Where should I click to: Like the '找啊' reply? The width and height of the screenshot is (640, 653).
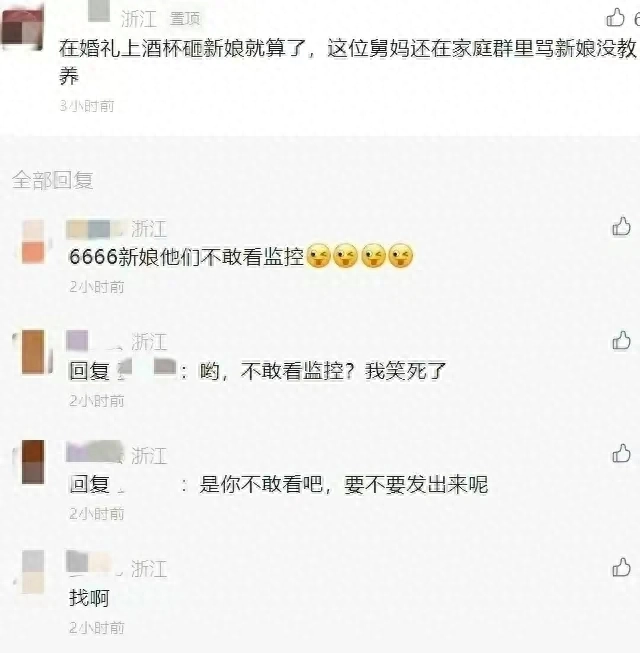click(621, 567)
